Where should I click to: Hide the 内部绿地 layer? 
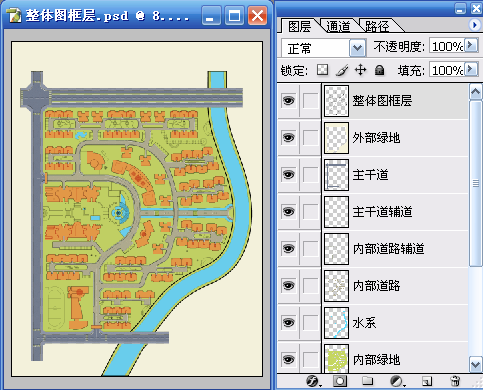point(288,359)
